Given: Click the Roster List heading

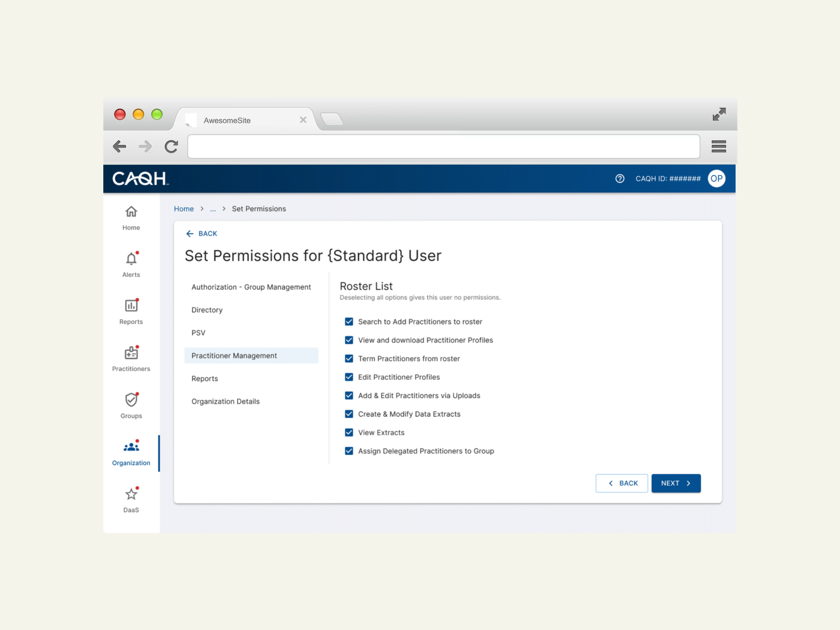Looking at the screenshot, I should coord(366,286).
